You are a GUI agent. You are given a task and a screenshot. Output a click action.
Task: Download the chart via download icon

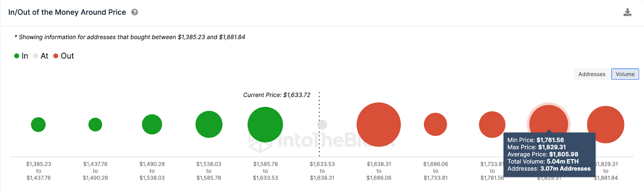(x=627, y=13)
